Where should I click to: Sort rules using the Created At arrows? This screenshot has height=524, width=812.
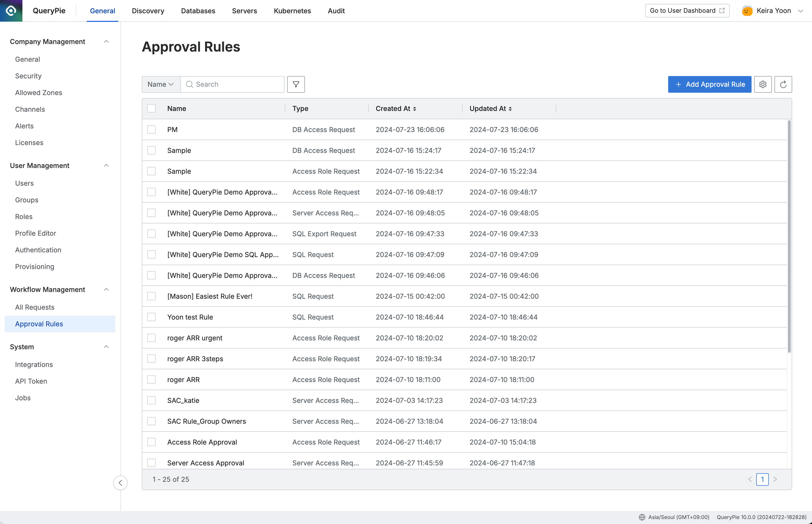[415, 109]
